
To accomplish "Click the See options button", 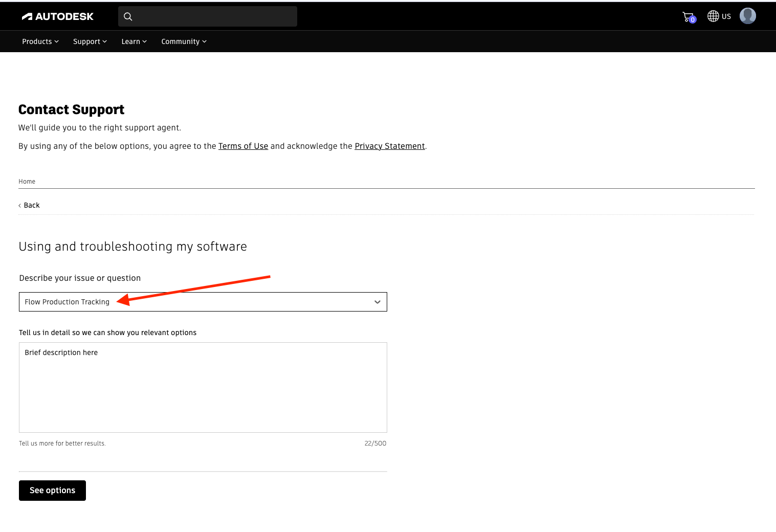I will coord(52,490).
